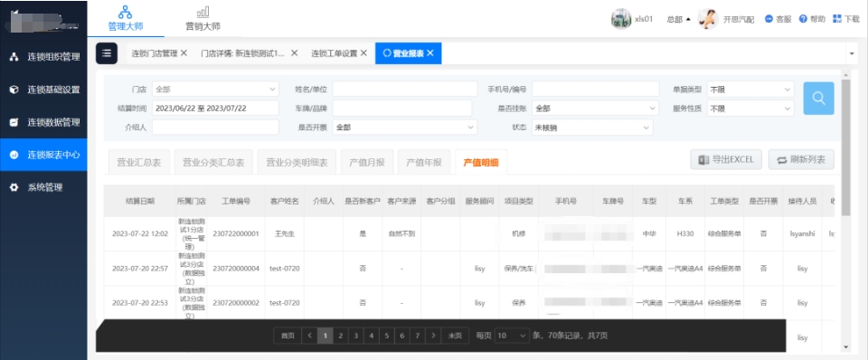Switch to 营业分类明细表 tab
Viewport: 868px width, 360px height.
[297, 162]
